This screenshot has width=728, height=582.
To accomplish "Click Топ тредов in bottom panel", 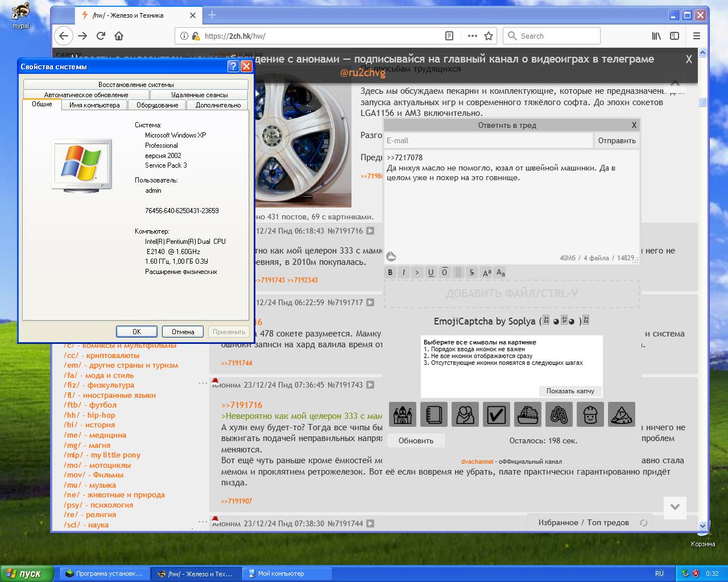I will pyautogui.click(x=608, y=522).
